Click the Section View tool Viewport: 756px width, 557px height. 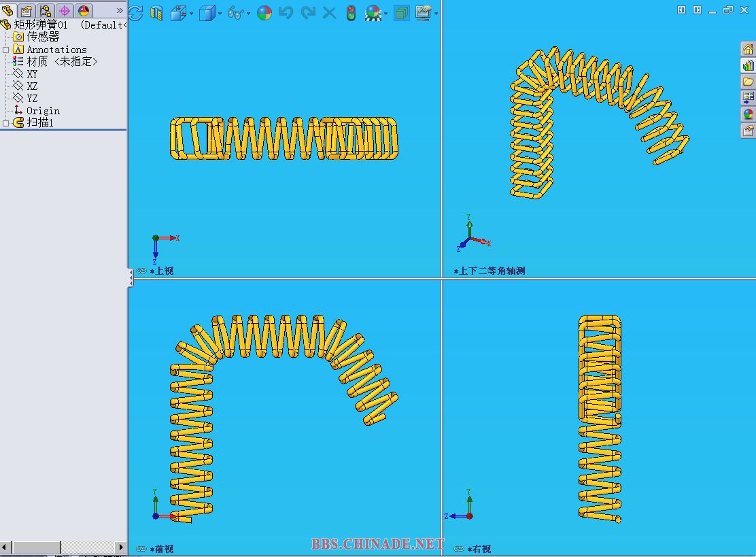pyautogui.click(x=156, y=13)
